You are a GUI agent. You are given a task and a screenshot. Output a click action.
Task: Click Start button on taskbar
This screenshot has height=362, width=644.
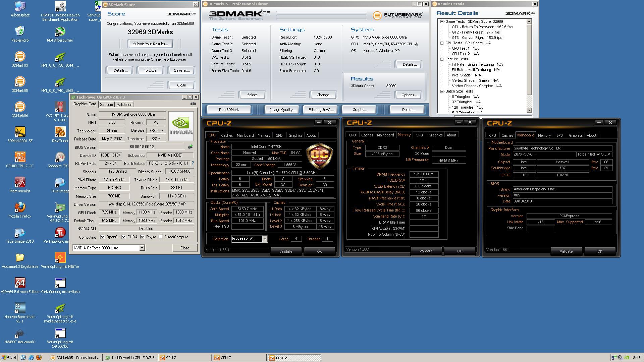tap(9, 358)
